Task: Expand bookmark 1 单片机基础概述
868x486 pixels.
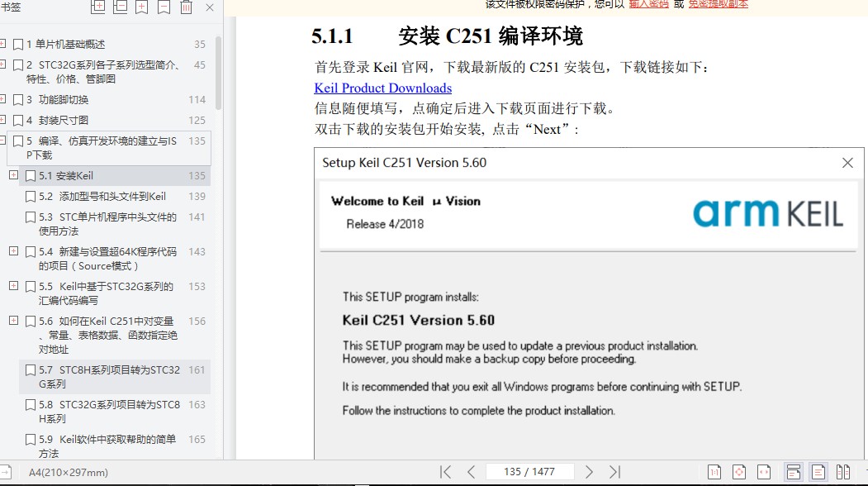Action: 2,44
